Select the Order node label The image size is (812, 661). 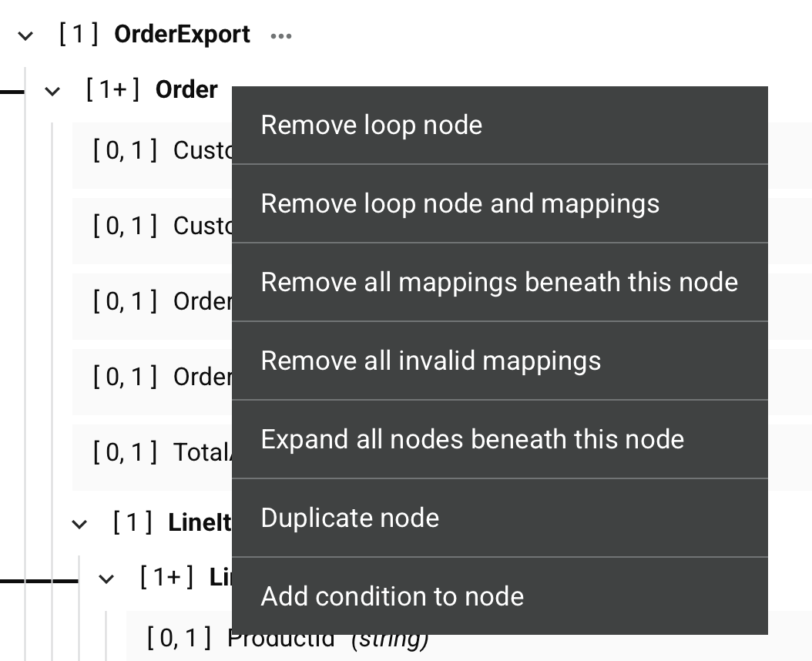[x=188, y=90]
